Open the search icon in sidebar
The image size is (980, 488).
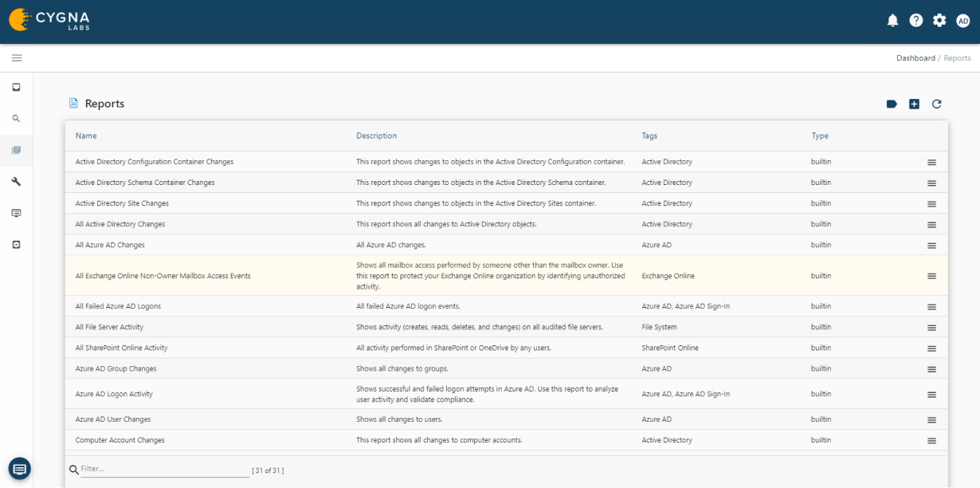pos(16,119)
